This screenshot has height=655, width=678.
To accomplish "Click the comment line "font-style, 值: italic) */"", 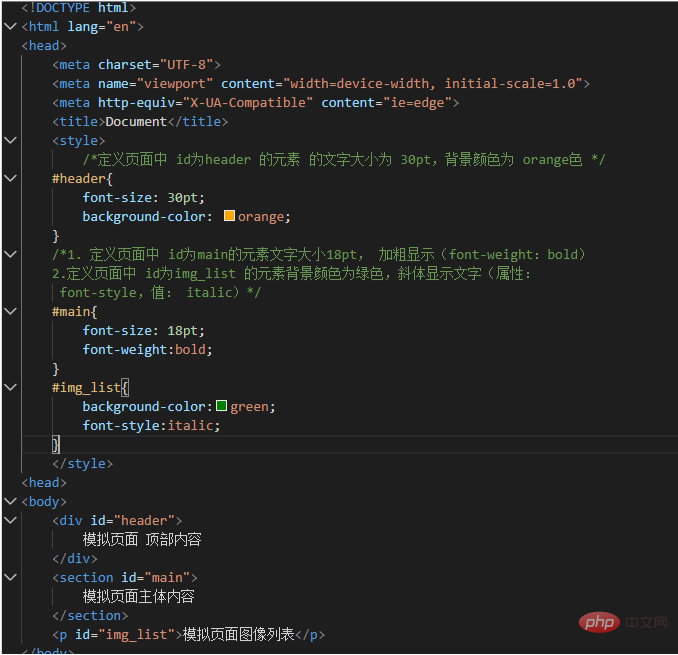I will click(160, 293).
